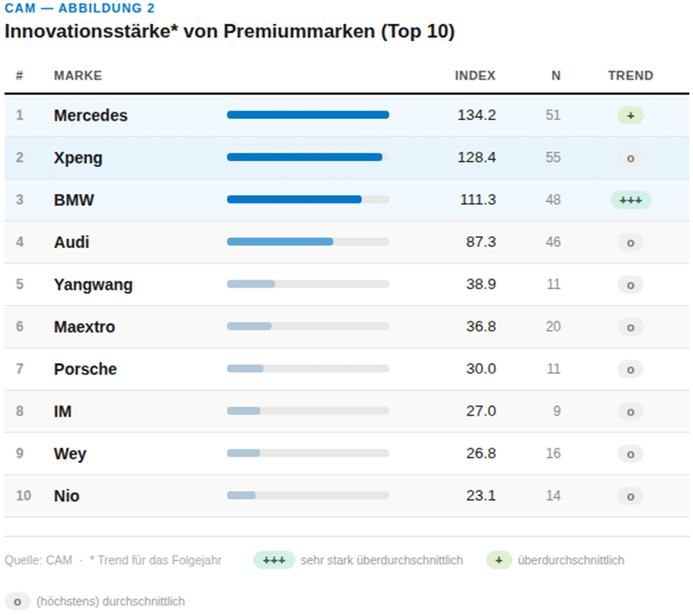Click the Audi 'o' trend badge
This screenshot has width=693, height=616.
coord(630,243)
